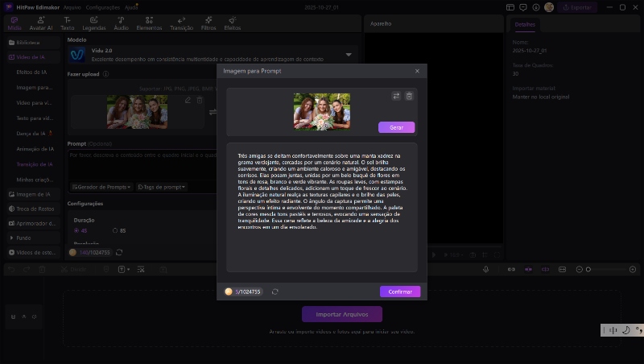Open the Filtros tool in the top toolbar

208,23
